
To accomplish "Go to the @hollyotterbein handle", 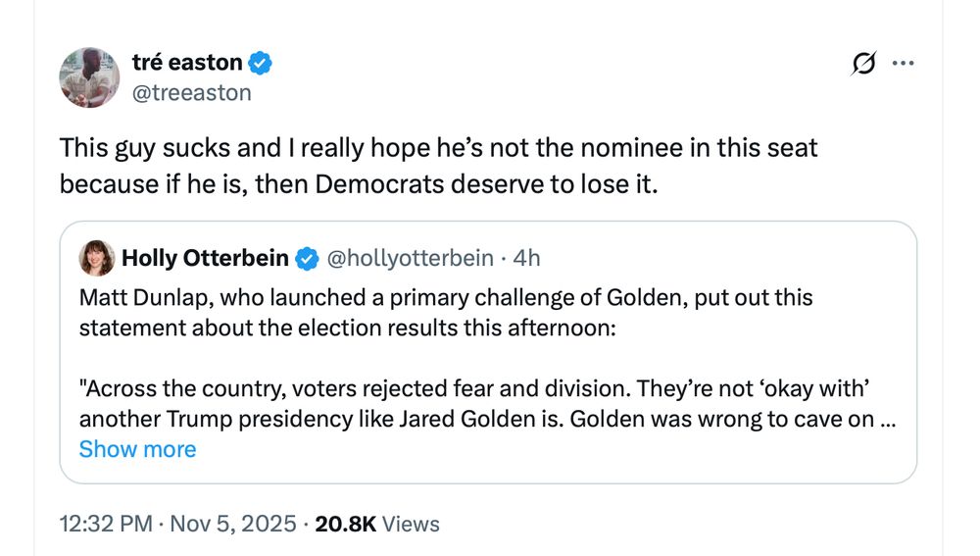I will tap(409, 258).
